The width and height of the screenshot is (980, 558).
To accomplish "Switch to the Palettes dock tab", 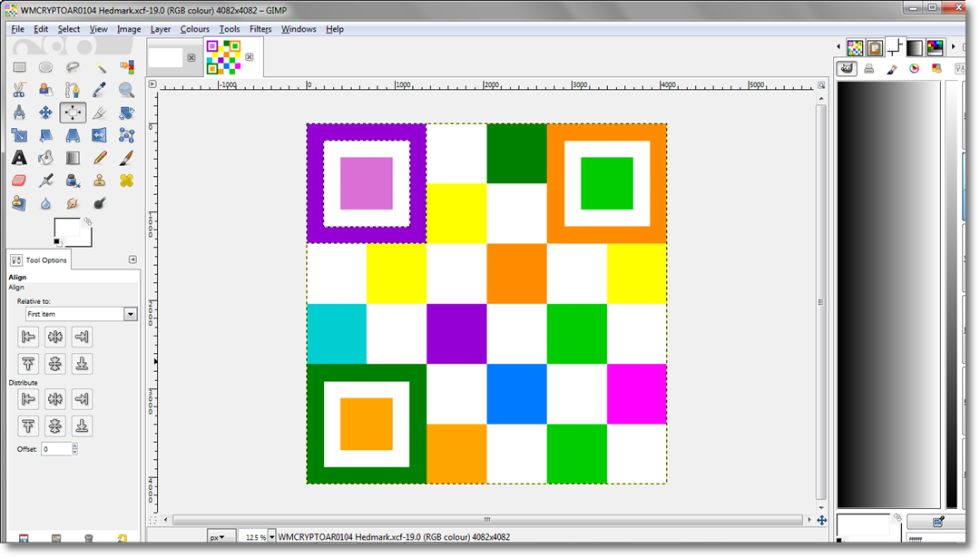I will (x=935, y=47).
